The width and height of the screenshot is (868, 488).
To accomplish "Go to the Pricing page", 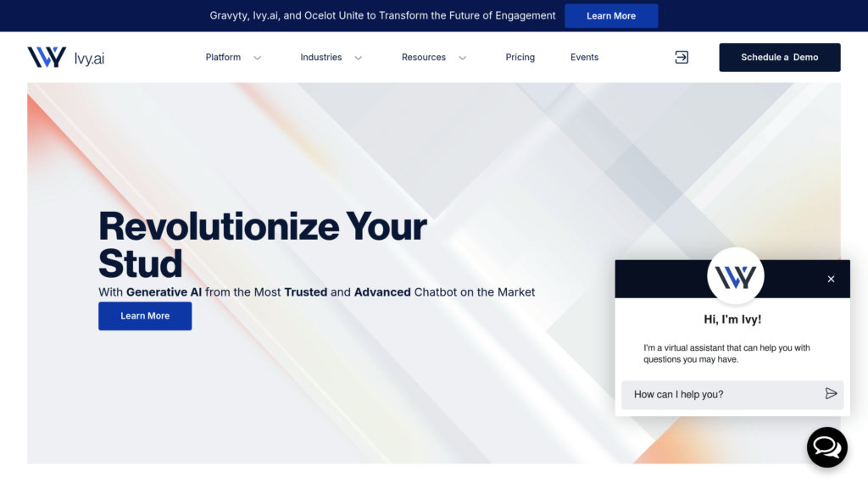I will click(520, 58).
